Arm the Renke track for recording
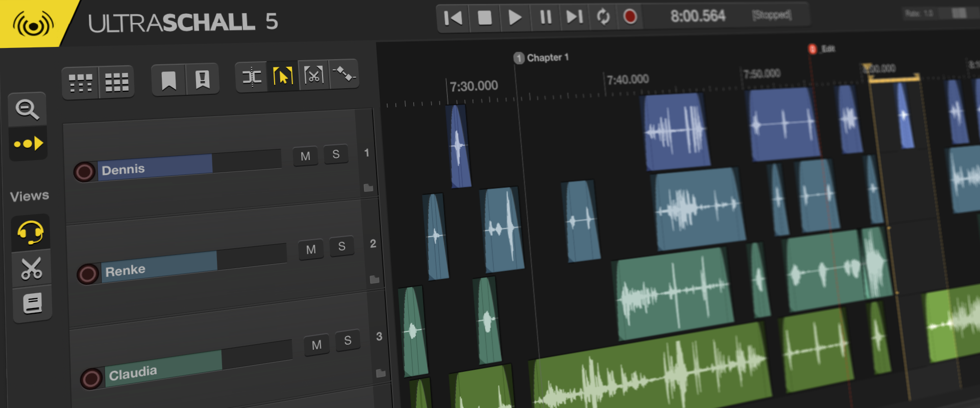980x408 pixels. 88,274
